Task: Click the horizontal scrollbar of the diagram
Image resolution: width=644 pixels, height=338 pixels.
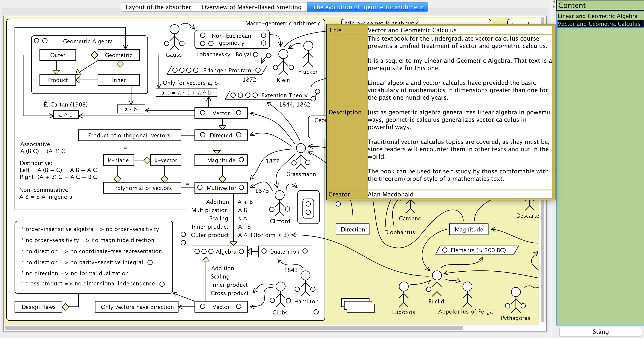Action: tap(234, 327)
